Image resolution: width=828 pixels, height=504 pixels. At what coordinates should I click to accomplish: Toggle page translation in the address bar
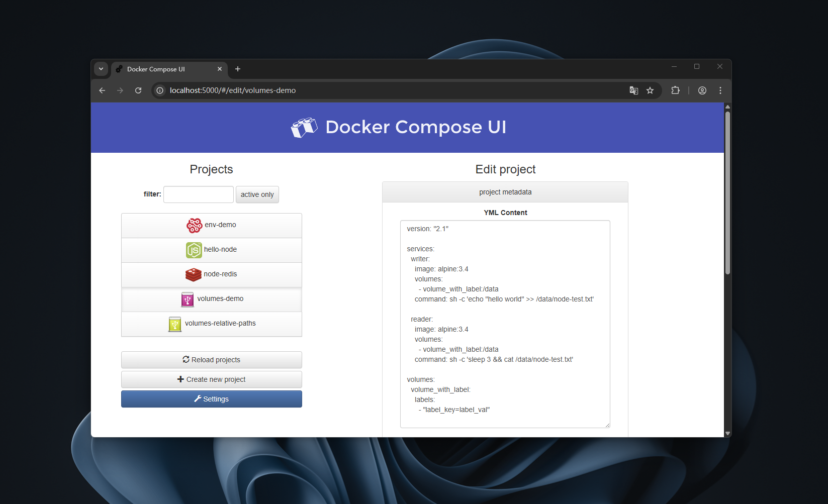click(633, 90)
